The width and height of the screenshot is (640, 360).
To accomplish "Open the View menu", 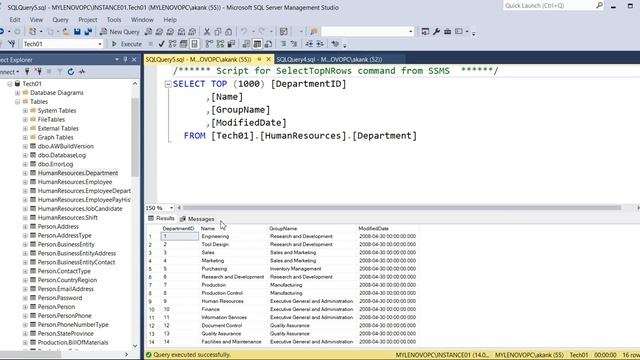I will click(x=36, y=20).
